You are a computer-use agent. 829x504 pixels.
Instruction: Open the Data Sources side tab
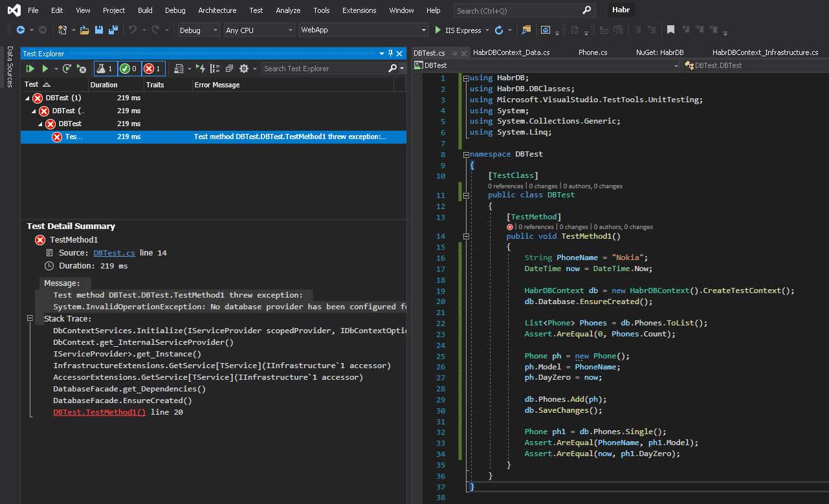click(x=10, y=67)
